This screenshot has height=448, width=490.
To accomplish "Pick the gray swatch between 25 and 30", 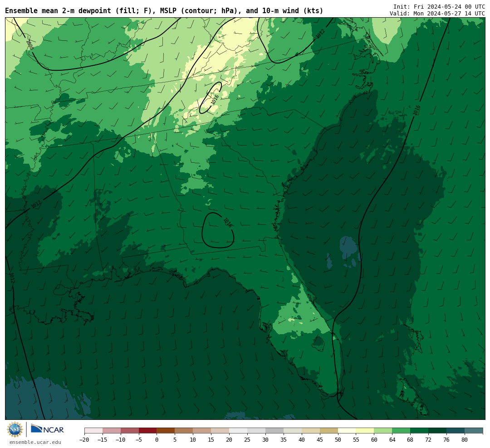I will 256,431.
